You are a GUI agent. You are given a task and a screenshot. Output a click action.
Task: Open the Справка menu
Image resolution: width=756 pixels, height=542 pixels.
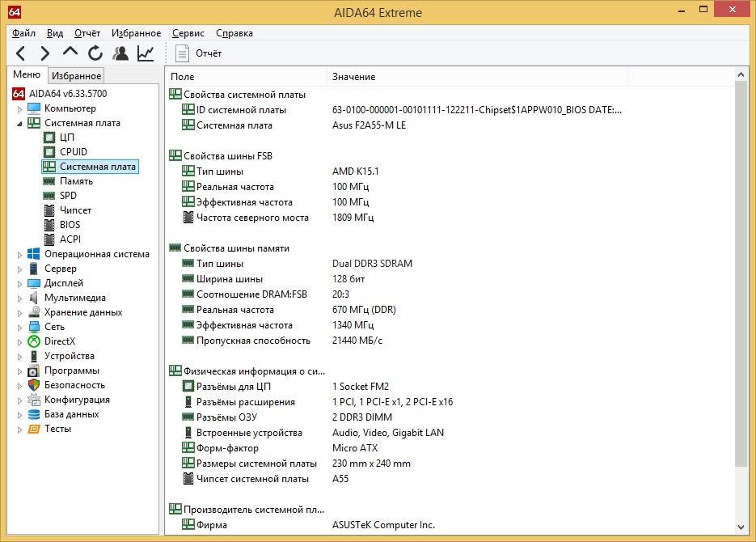[x=234, y=33]
